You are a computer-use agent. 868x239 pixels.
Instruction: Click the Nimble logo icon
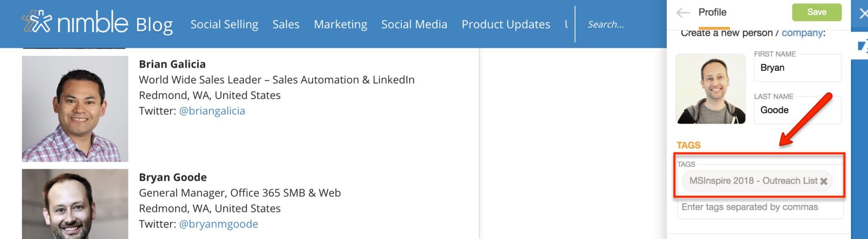36,22
